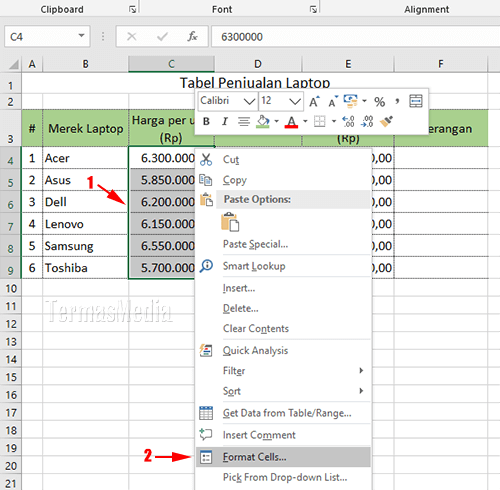Click the Cancel X in formula bar
Viewport: 500px width, 490px height.
pyautogui.click(x=132, y=36)
